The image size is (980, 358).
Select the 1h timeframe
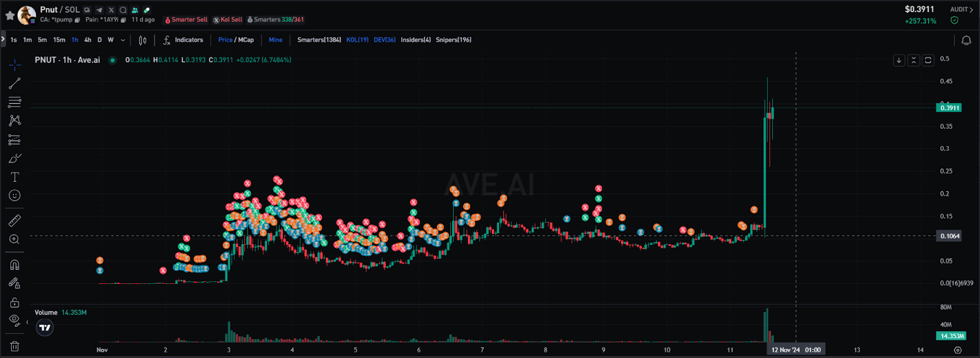pos(75,40)
